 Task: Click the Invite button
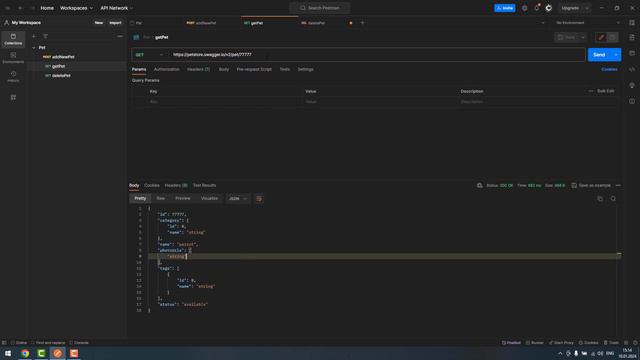pos(505,8)
